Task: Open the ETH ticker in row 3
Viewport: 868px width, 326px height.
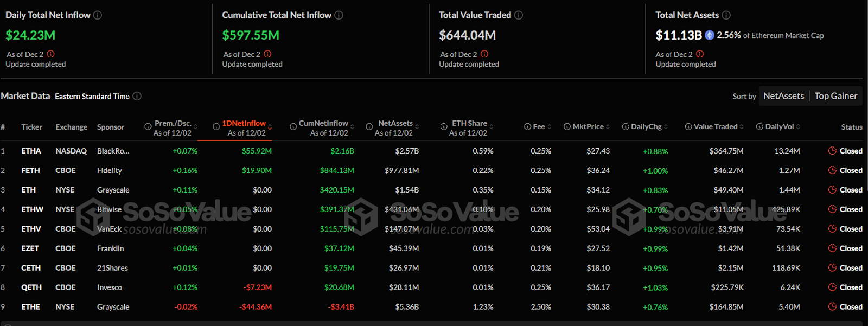Action: pyautogui.click(x=28, y=190)
